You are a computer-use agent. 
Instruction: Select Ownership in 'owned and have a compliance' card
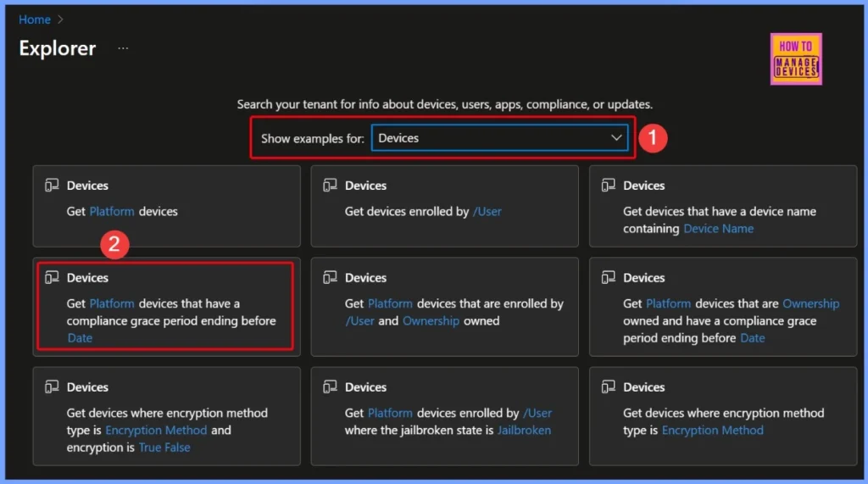point(811,303)
